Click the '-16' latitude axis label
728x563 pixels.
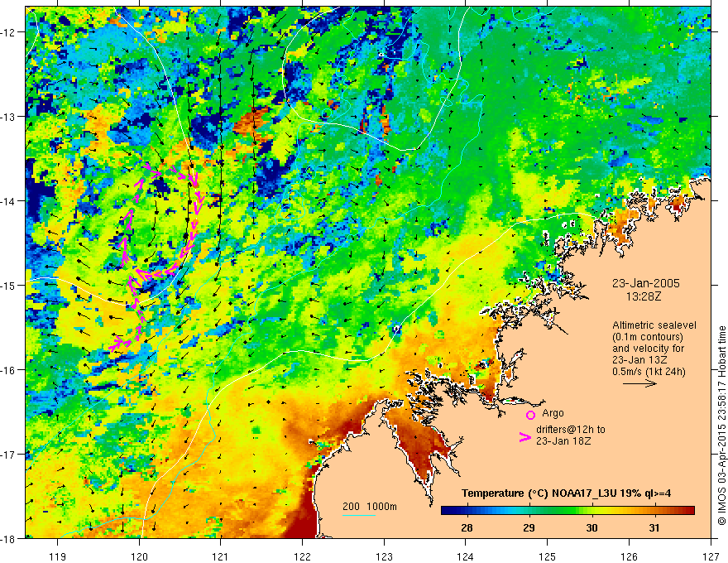8,370
